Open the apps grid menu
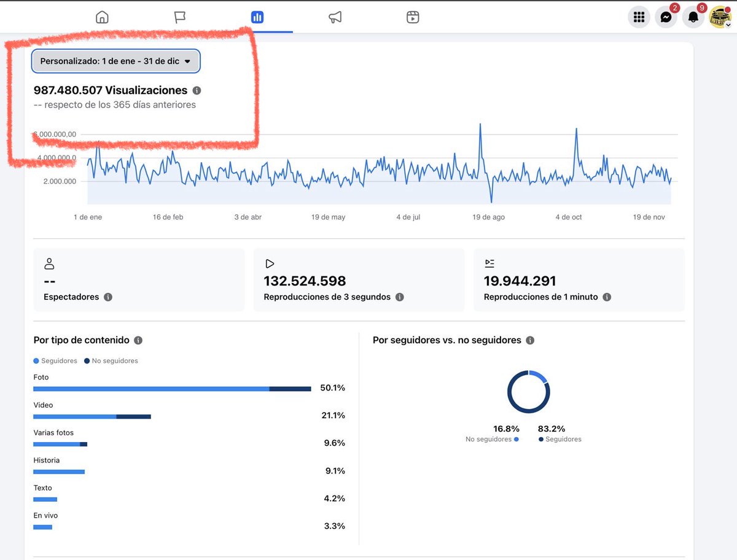Viewport: 737px width, 560px height. [639, 17]
